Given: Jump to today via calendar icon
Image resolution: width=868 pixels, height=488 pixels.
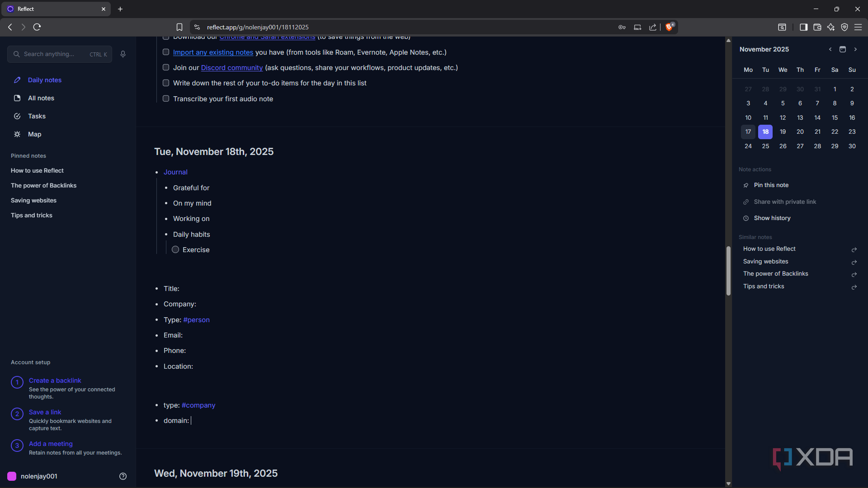Looking at the screenshot, I should tap(843, 49).
